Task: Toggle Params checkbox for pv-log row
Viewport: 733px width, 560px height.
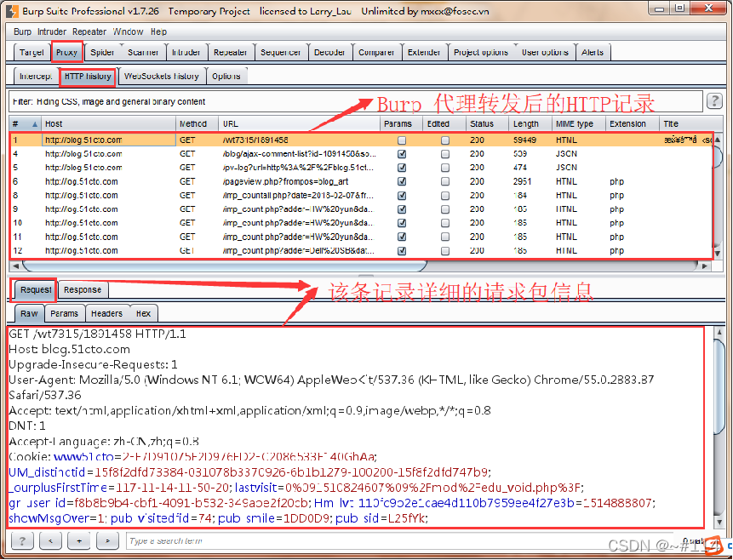Action: click(402, 168)
